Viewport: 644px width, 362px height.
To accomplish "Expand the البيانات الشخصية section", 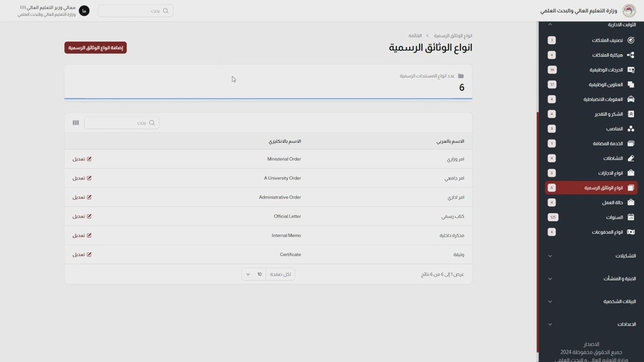I will [x=550, y=302].
